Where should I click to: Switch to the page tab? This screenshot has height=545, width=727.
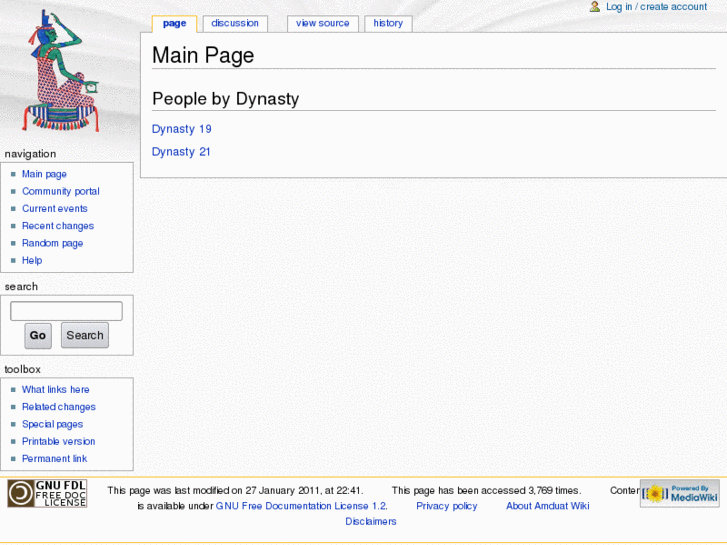(x=174, y=23)
